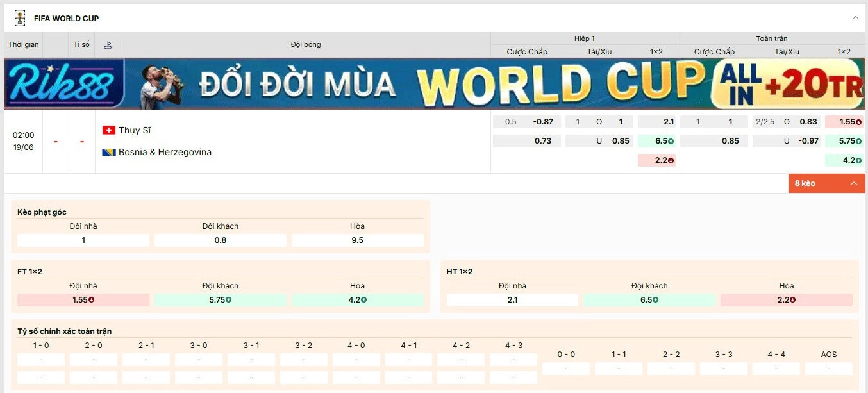Select the odds cell under 4 - 4

coord(776,369)
